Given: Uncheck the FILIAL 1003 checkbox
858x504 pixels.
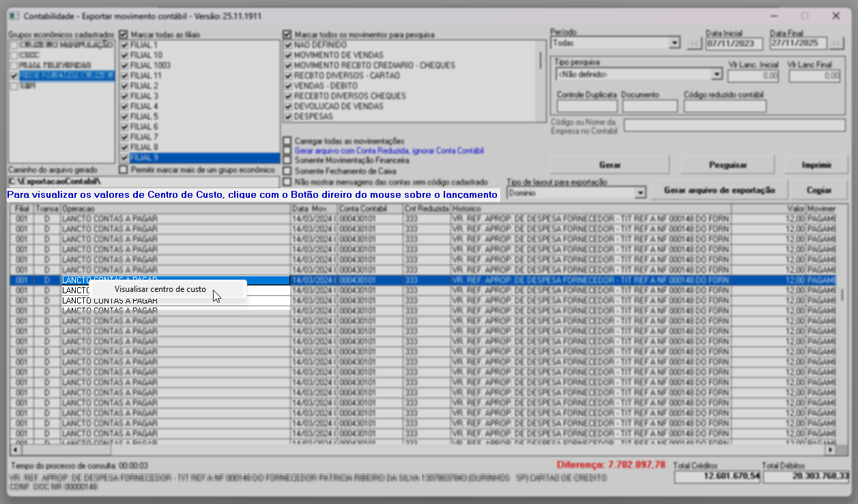Looking at the screenshot, I should point(124,65).
